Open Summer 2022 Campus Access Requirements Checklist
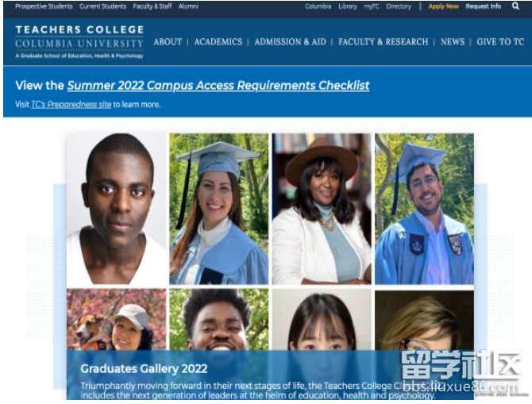The width and height of the screenshot is (532, 404). click(x=218, y=86)
